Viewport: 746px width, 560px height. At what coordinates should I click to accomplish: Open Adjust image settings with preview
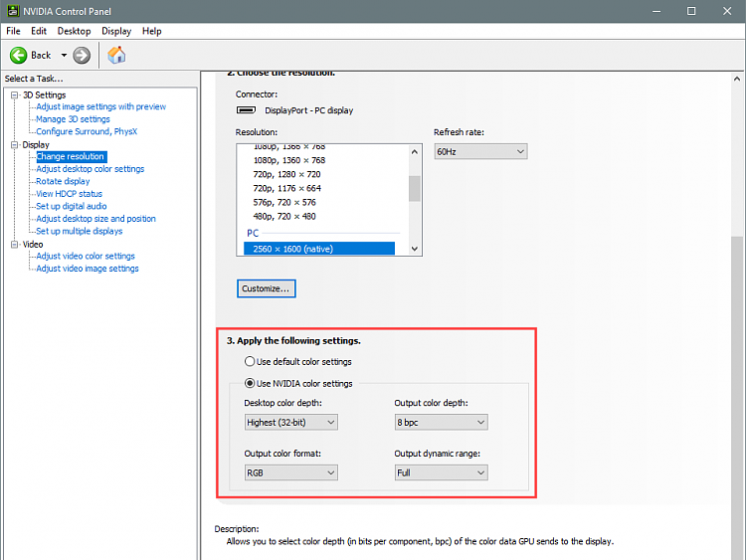[100, 106]
